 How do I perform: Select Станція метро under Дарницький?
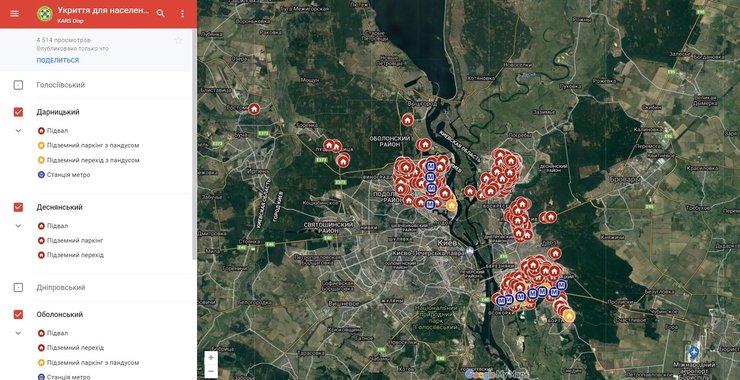64,175
